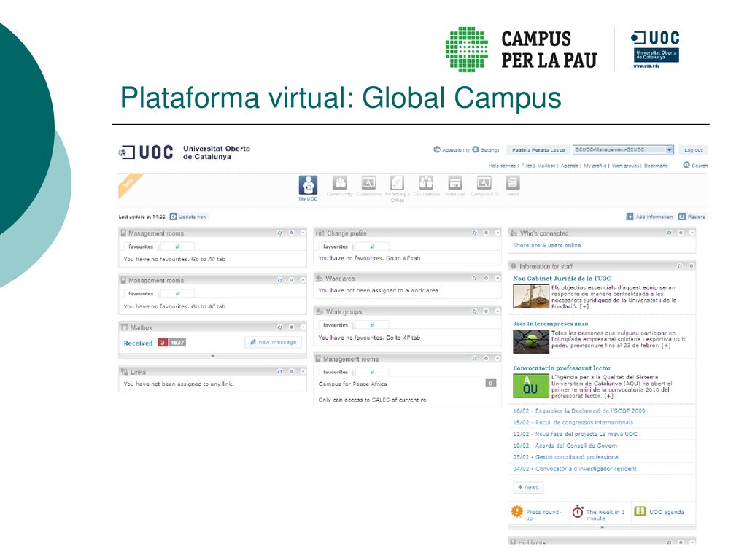
Task: Open the Classrooms navigation icon
Action: pyautogui.click(x=368, y=182)
